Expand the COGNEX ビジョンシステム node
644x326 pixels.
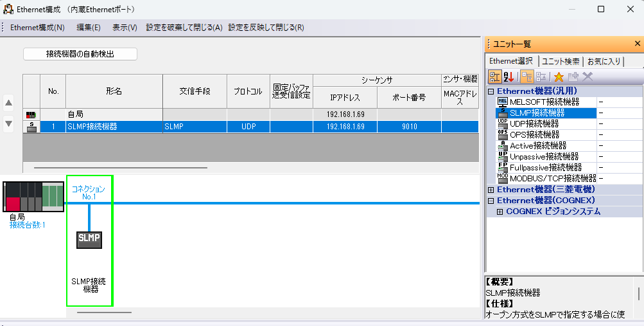pos(500,212)
